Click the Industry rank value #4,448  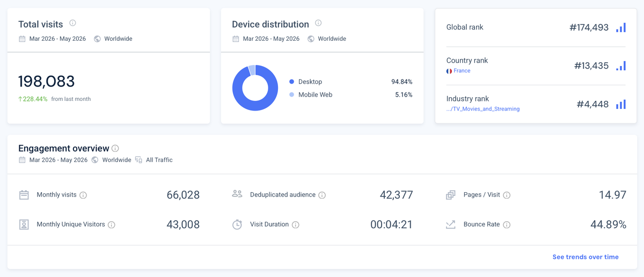click(593, 104)
